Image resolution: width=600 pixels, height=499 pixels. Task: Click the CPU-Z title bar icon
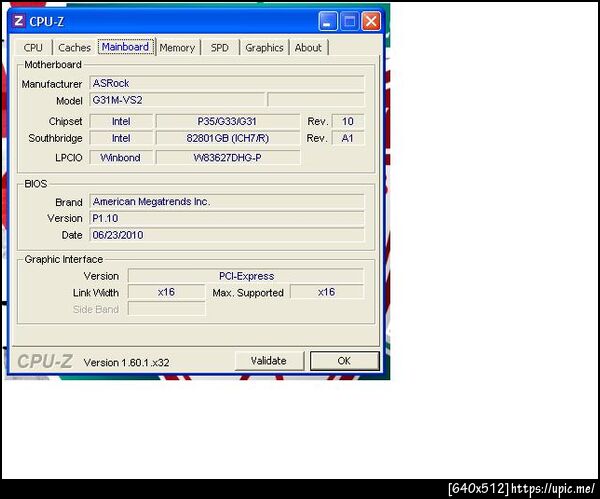[19, 21]
